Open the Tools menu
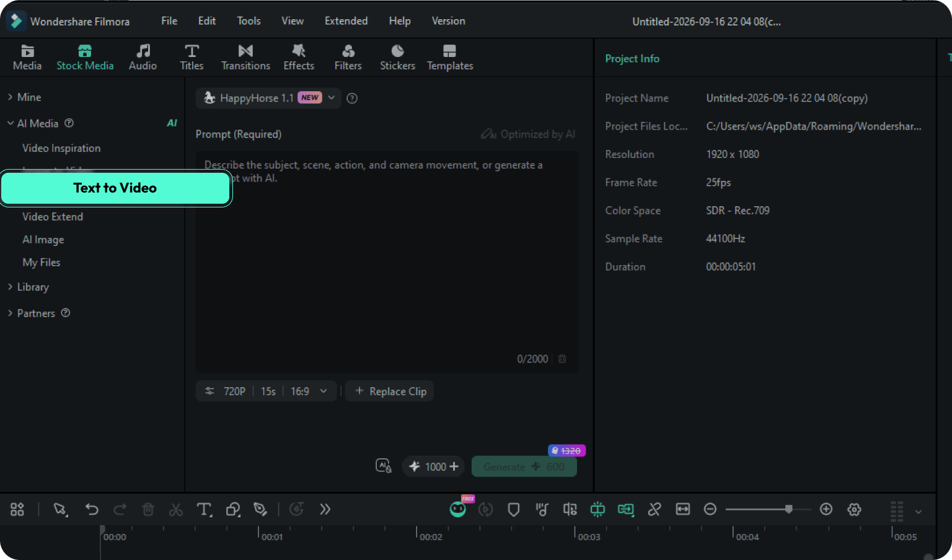Viewport: 952px width, 560px height. pos(249,21)
